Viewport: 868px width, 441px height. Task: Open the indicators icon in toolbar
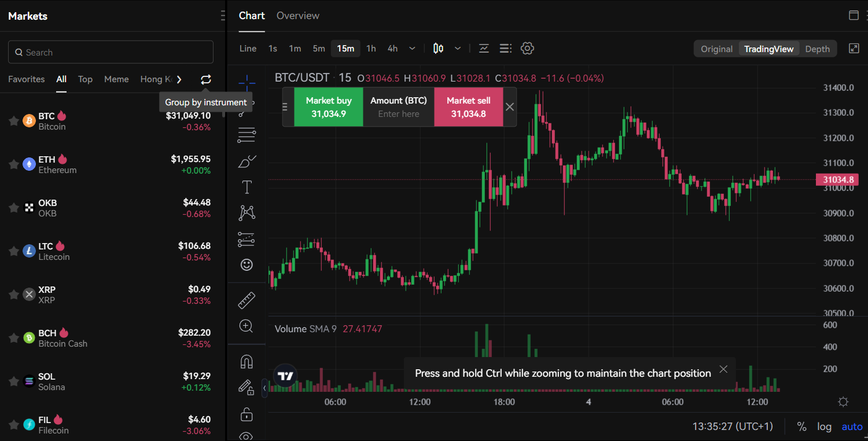pyautogui.click(x=484, y=49)
